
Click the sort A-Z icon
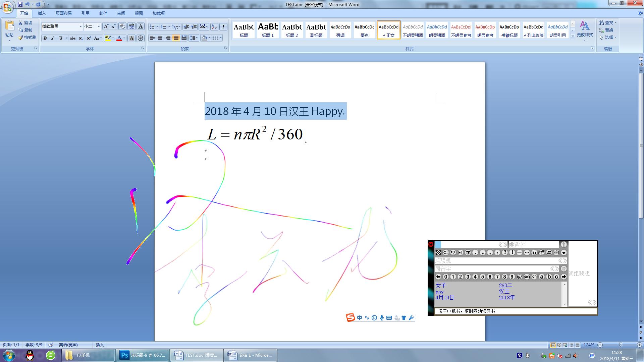(x=214, y=27)
